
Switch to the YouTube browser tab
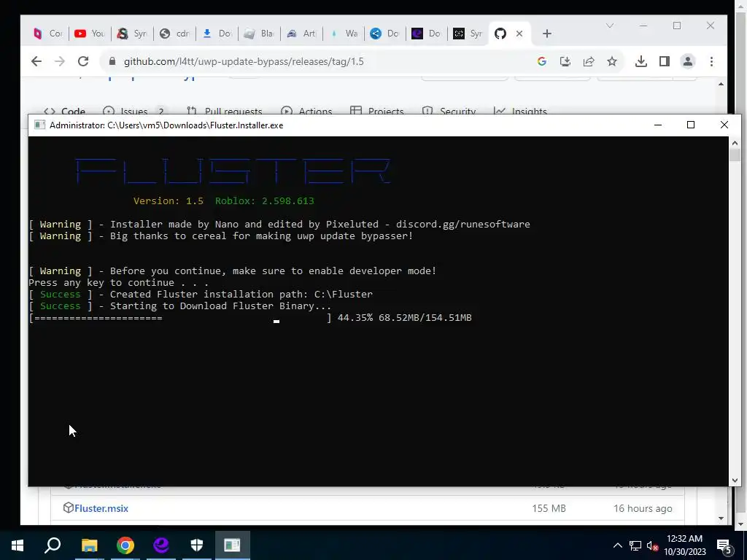(x=90, y=34)
